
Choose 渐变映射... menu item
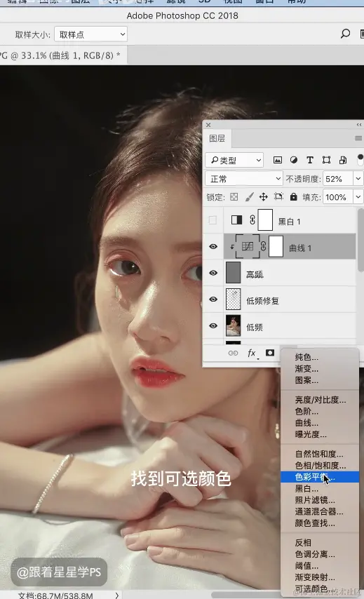tap(320, 577)
